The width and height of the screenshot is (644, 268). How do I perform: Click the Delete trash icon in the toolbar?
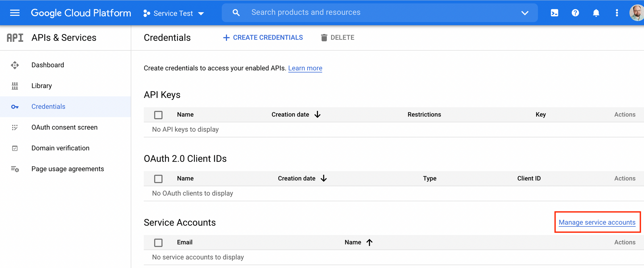[x=324, y=37]
